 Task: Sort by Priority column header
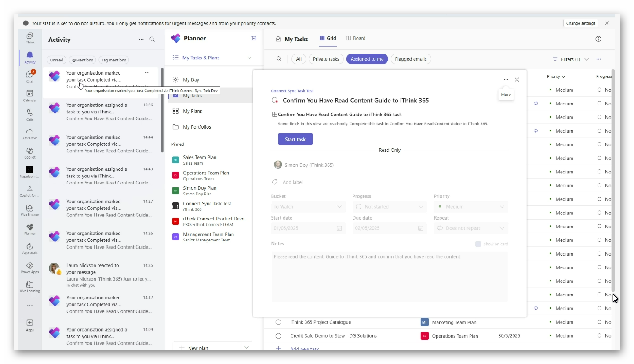click(556, 76)
